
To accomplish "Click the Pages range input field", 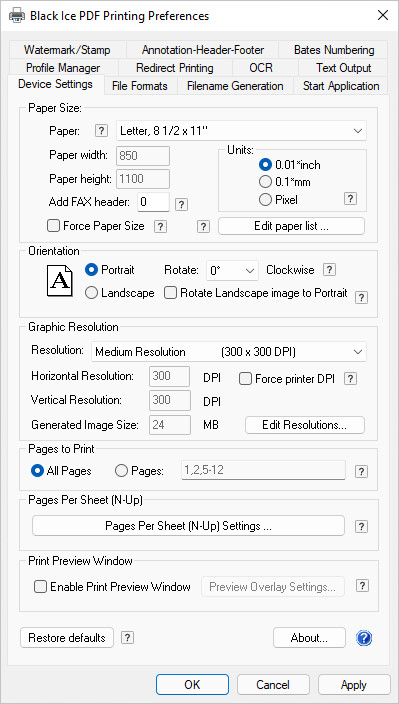I will click(263, 470).
